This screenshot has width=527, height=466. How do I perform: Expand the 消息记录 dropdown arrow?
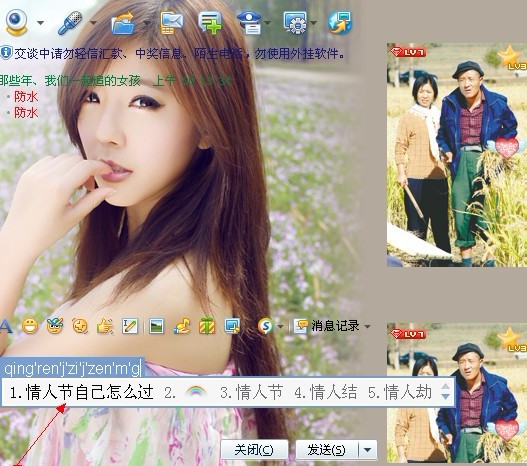pos(368,326)
